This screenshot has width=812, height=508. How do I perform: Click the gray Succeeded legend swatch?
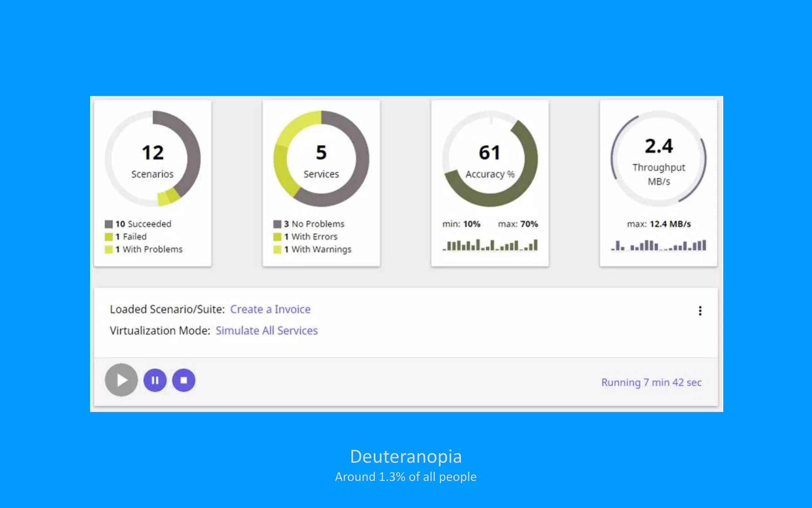109,224
